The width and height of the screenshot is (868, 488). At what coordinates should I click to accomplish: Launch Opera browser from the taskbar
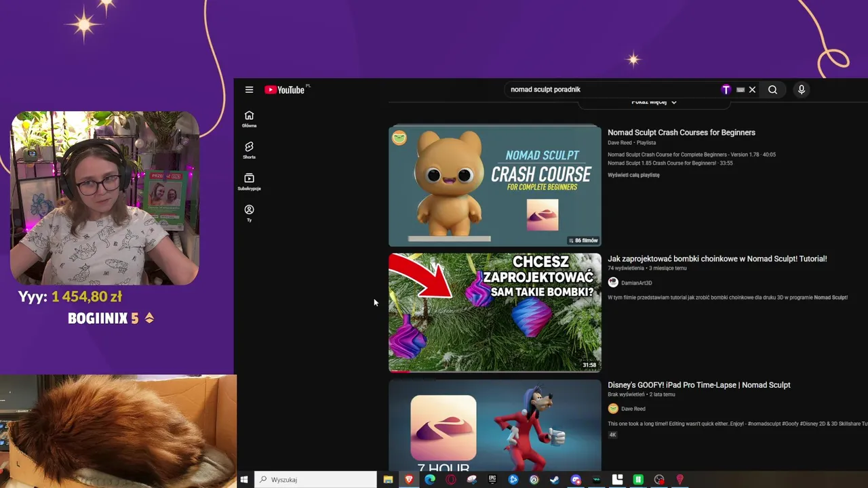point(451,479)
